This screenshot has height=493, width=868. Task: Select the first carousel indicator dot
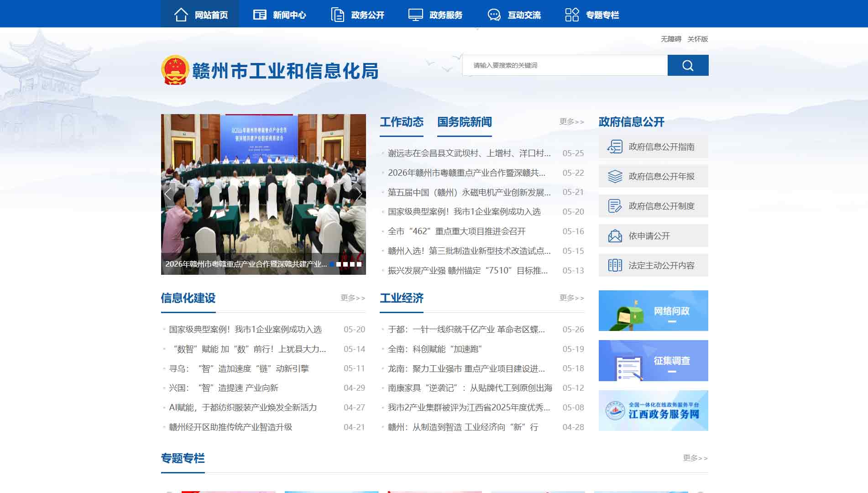point(332,264)
